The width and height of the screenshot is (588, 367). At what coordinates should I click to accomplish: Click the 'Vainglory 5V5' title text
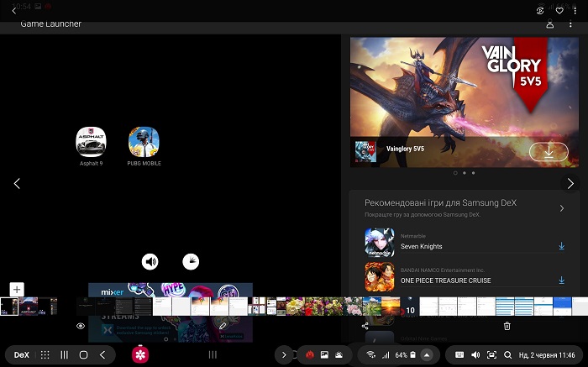[x=405, y=149]
